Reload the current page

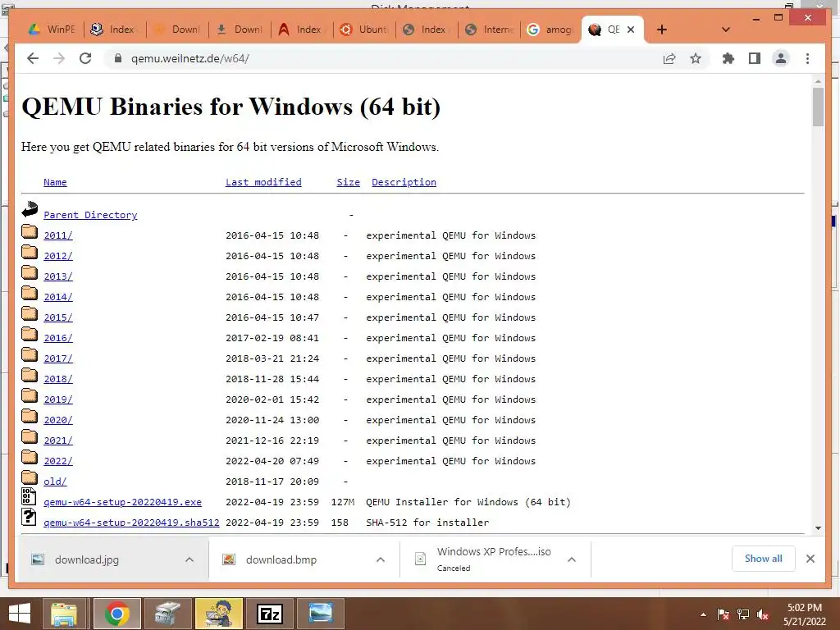point(85,58)
